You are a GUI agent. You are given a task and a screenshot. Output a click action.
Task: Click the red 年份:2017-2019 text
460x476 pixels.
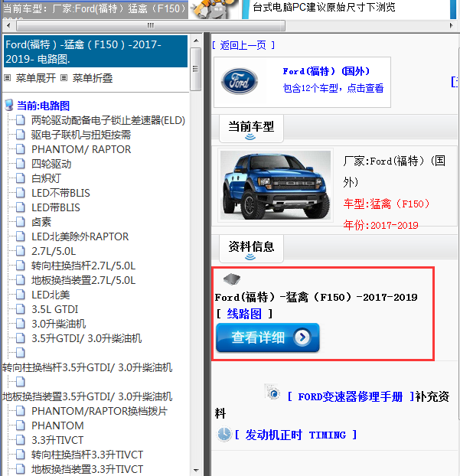380,225
